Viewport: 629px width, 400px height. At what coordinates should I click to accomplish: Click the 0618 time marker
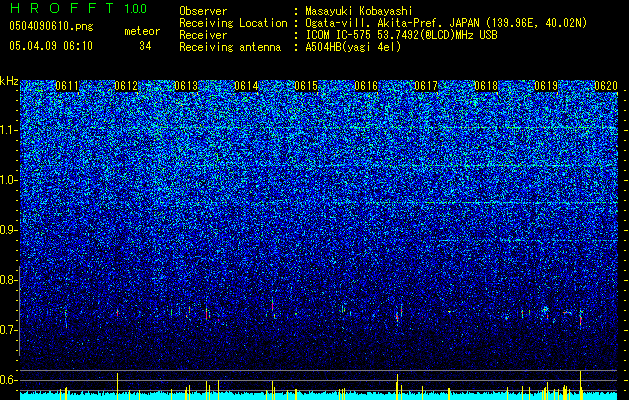pyautogui.click(x=486, y=86)
